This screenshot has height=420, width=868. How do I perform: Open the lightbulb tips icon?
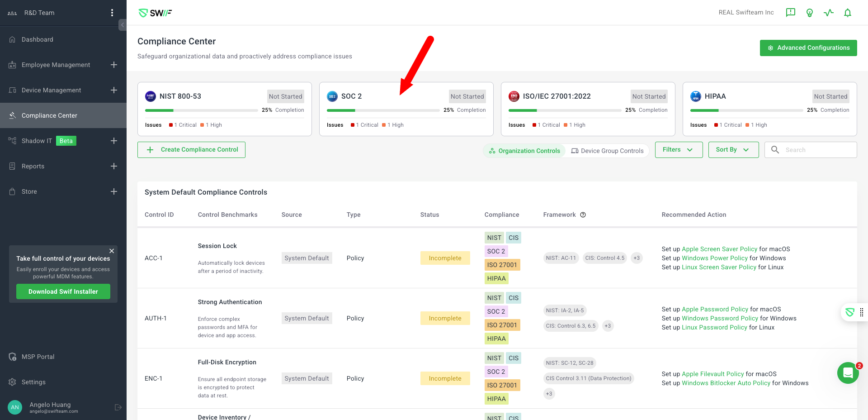coord(810,13)
